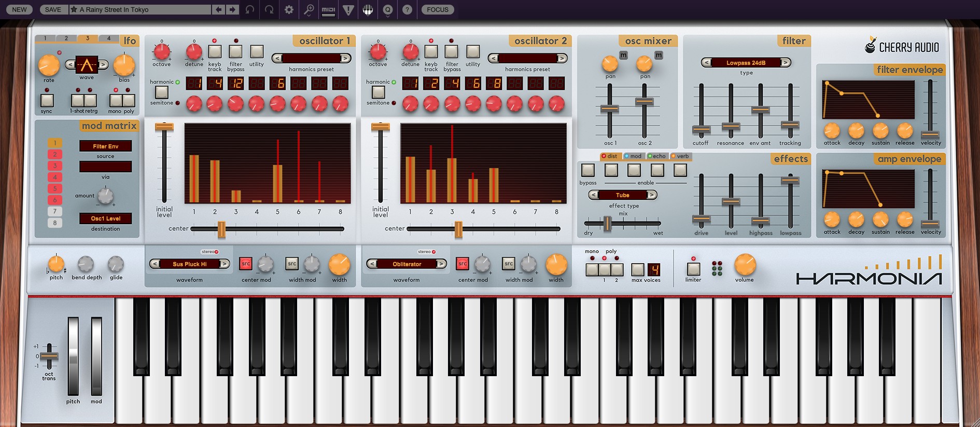Screen dimensions: 980x427
Task: Select LFO tab 1
Action: tap(45, 38)
